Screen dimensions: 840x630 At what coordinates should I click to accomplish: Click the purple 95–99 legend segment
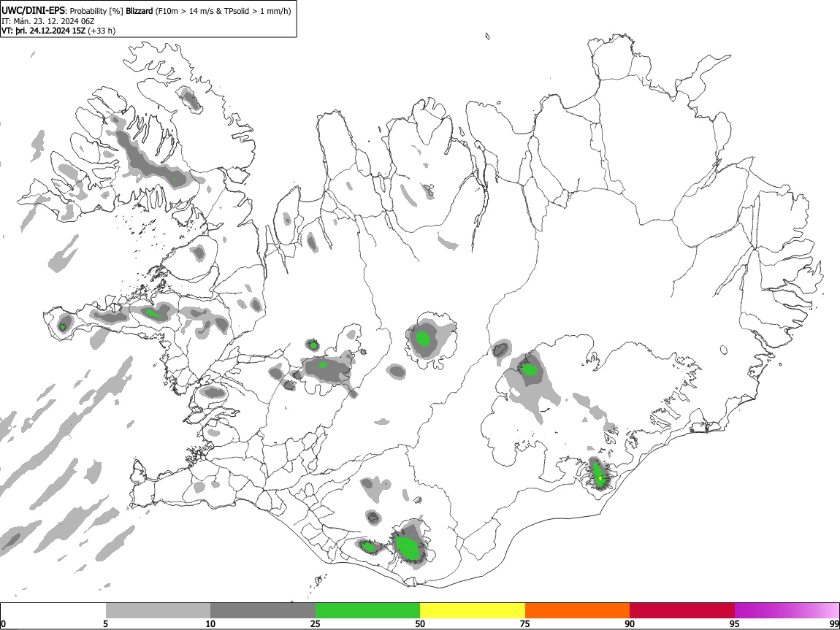(x=787, y=611)
